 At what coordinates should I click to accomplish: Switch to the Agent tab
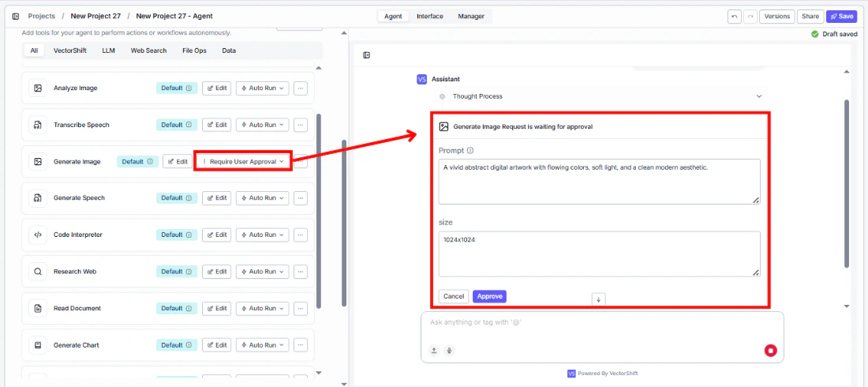(393, 16)
